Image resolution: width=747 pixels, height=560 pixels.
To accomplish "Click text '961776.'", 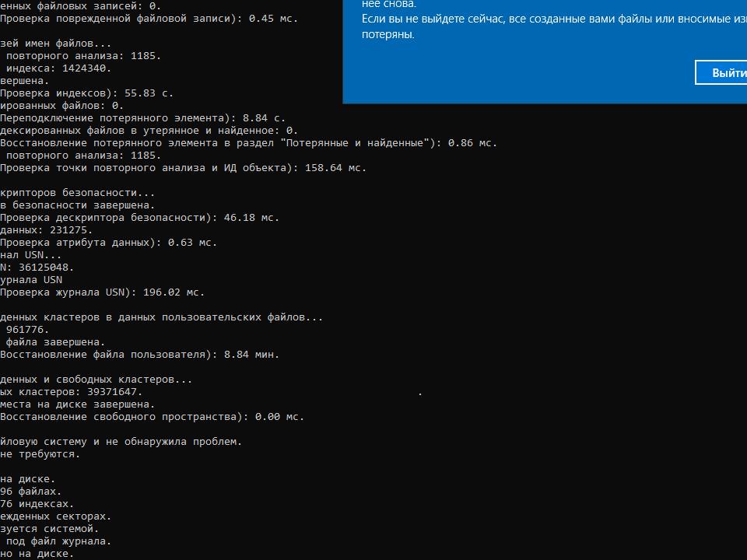I will tap(27, 330).
